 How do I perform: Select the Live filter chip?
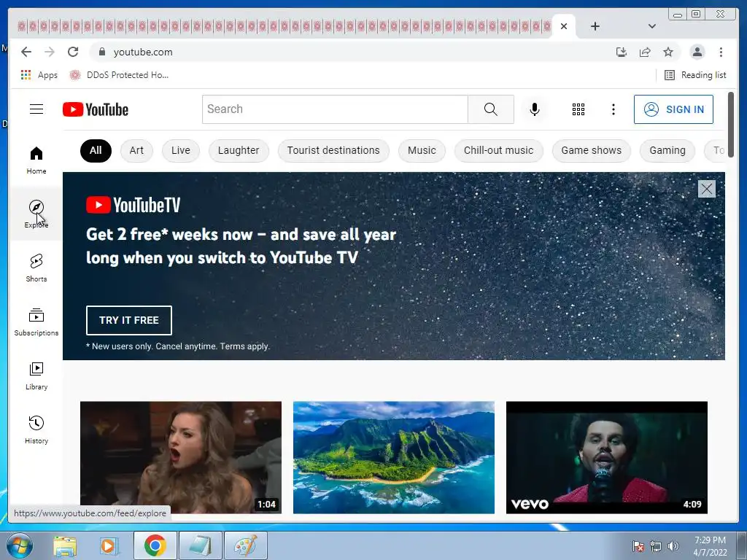pos(181,150)
